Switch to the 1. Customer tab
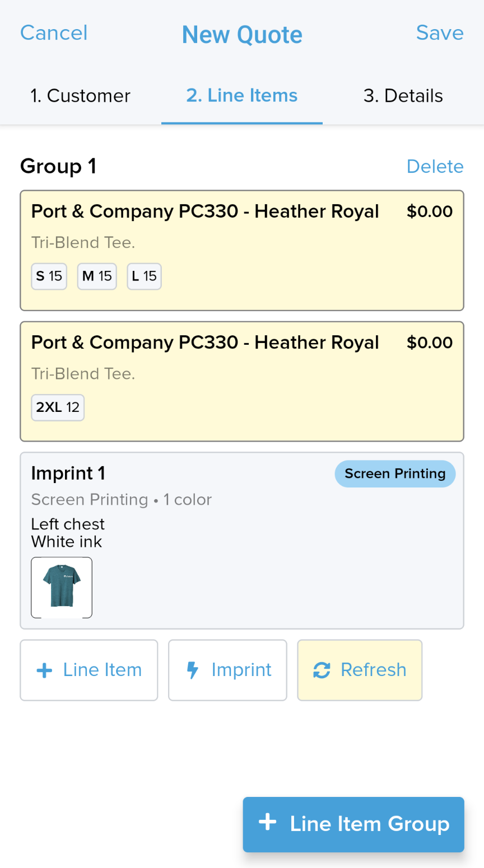Image resolution: width=484 pixels, height=868 pixels. 81,96
